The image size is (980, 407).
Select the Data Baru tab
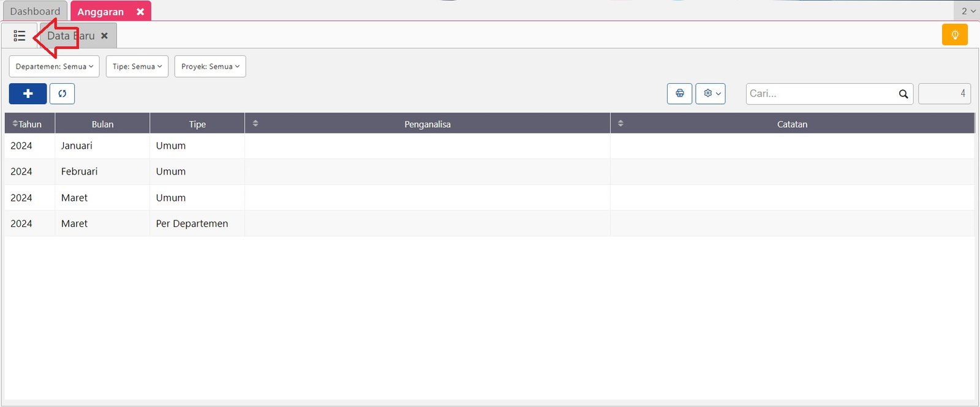(70, 36)
